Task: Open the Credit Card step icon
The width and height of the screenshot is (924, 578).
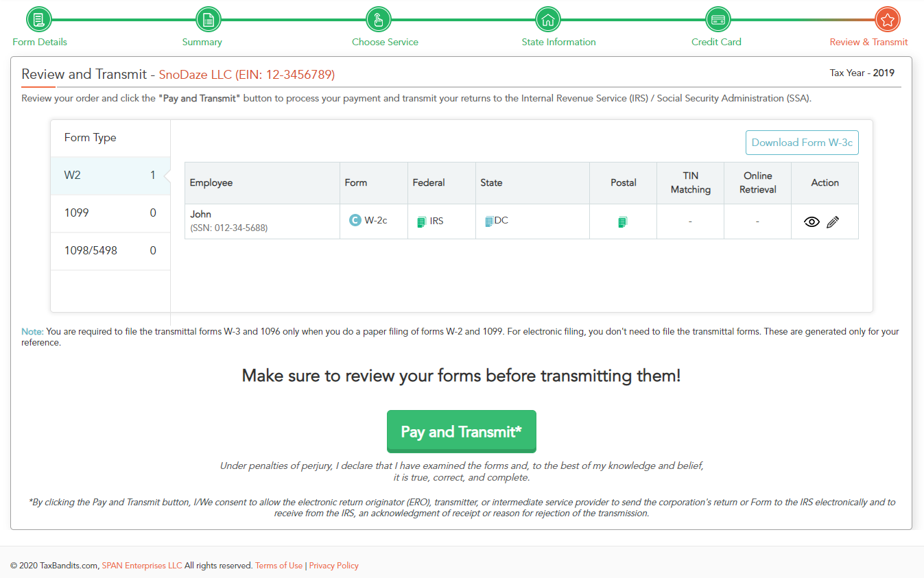Action: (x=718, y=19)
